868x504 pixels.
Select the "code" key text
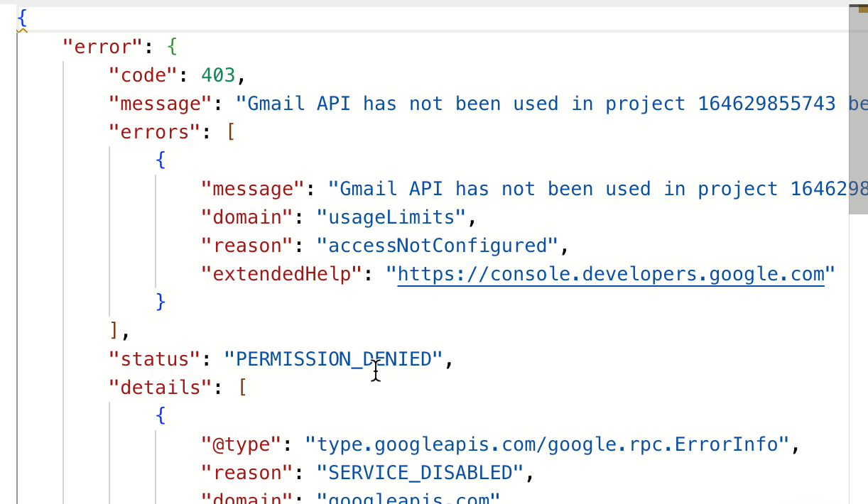click(143, 75)
